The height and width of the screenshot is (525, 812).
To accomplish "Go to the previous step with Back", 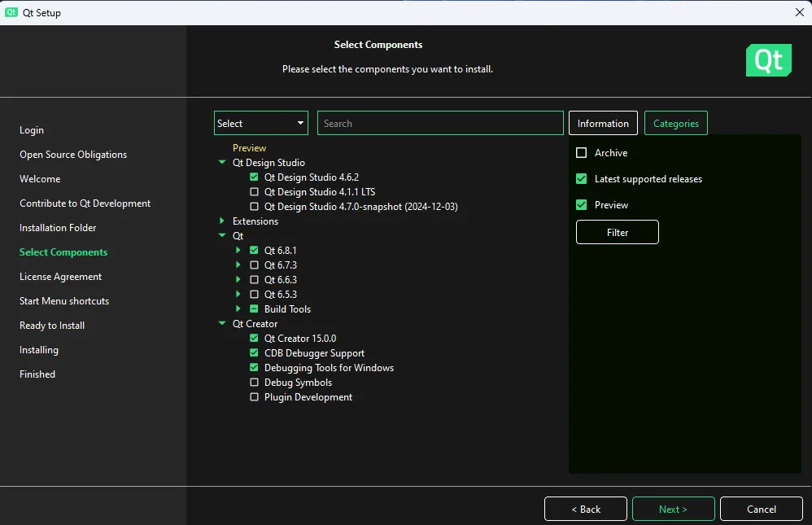I will pos(586,509).
